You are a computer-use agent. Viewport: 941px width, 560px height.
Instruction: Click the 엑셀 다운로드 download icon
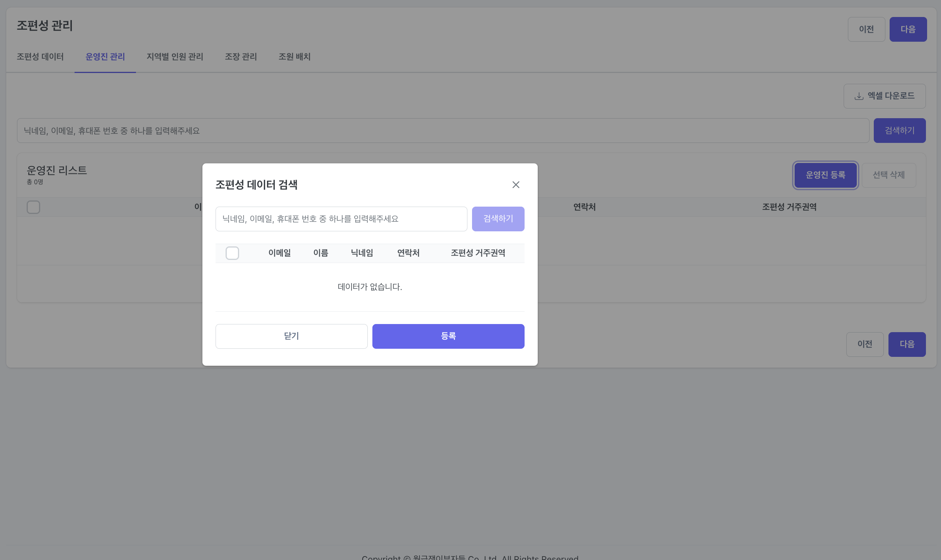point(859,96)
